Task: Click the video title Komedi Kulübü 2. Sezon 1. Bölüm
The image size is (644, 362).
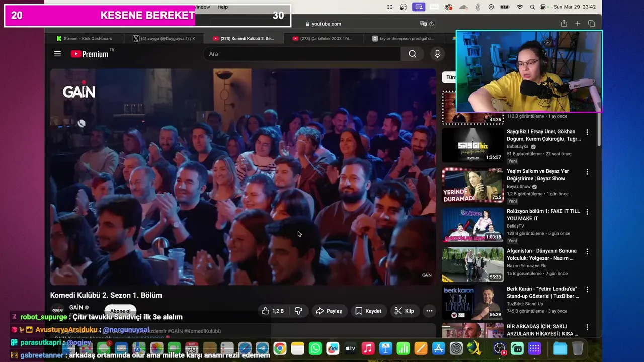Action: [x=106, y=295]
